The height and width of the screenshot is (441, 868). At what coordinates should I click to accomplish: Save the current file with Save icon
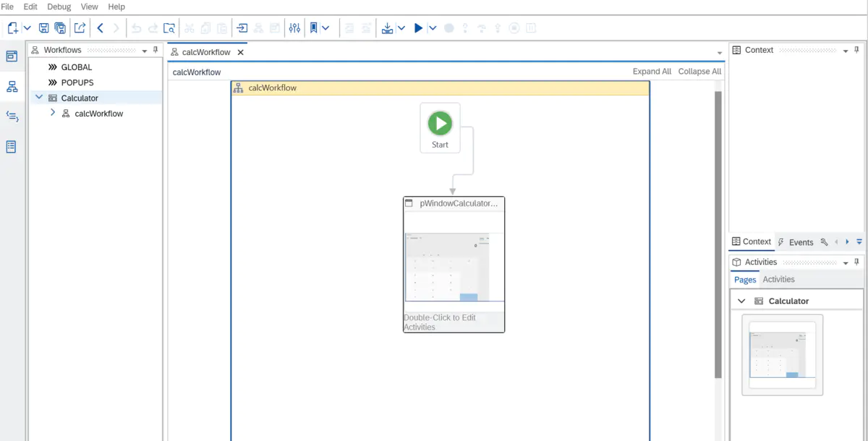point(43,28)
